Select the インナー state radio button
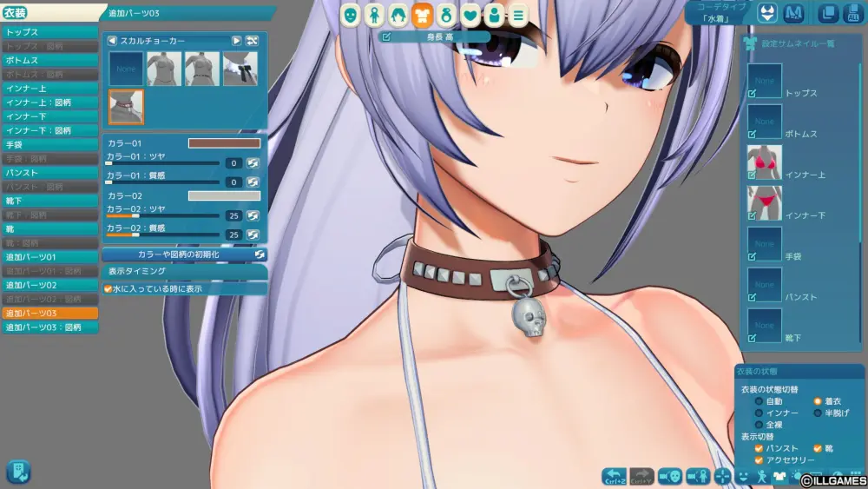Image resolution: width=868 pixels, height=489 pixels. (759, 413)
